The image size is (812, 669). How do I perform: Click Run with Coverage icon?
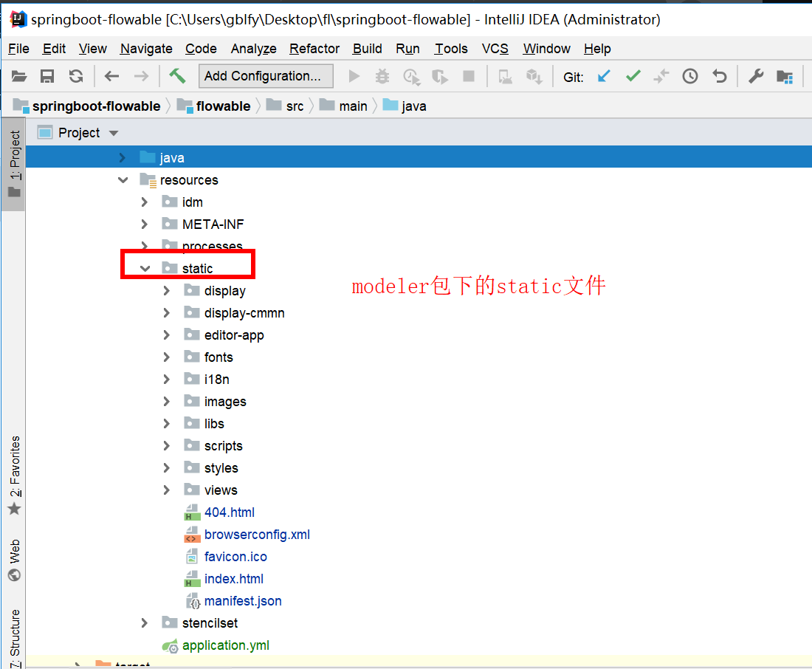[x=440, y=77]
